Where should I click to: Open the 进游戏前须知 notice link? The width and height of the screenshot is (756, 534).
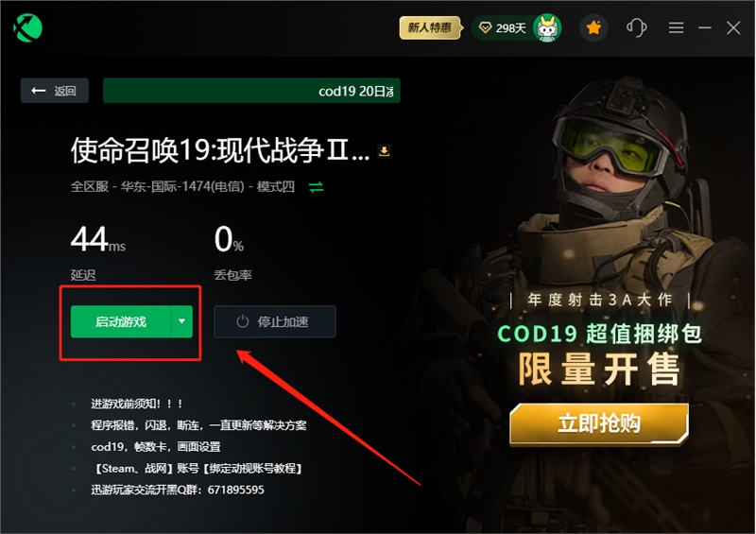pos(136,404)
